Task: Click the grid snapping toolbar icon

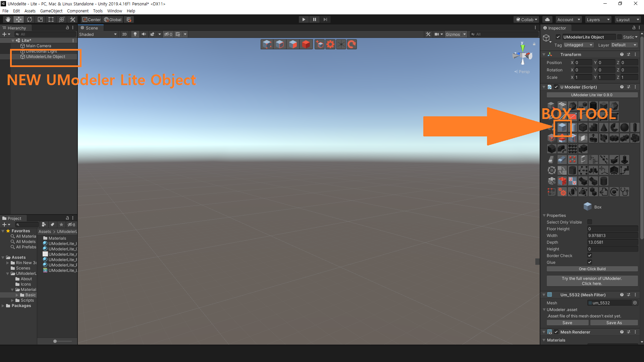Action: pos(129,19)
